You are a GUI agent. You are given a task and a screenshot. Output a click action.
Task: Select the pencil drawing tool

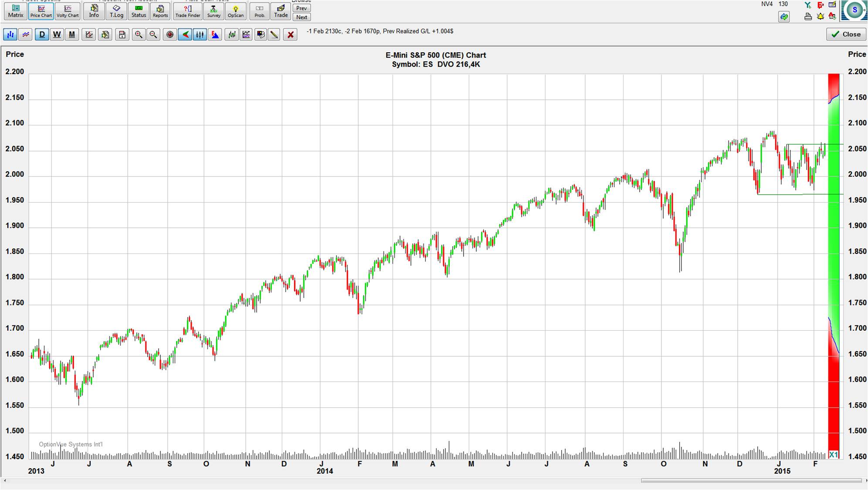tap(274, 35)
